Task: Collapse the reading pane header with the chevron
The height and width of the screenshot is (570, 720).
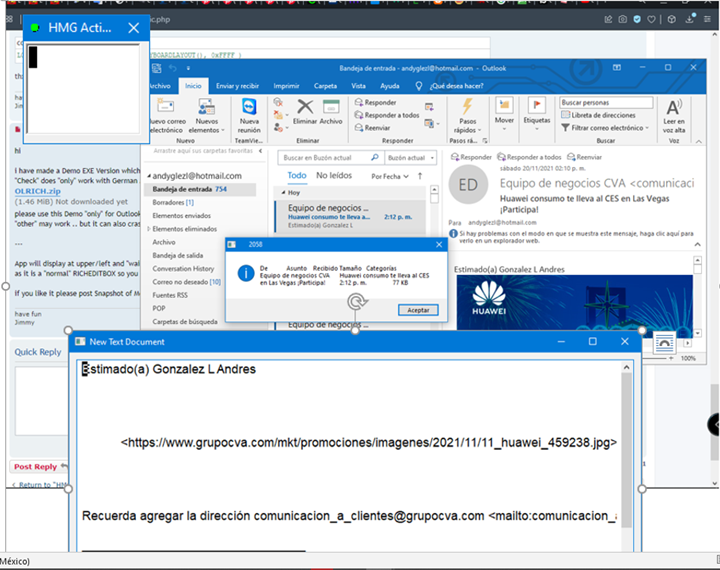Action: 698,244
